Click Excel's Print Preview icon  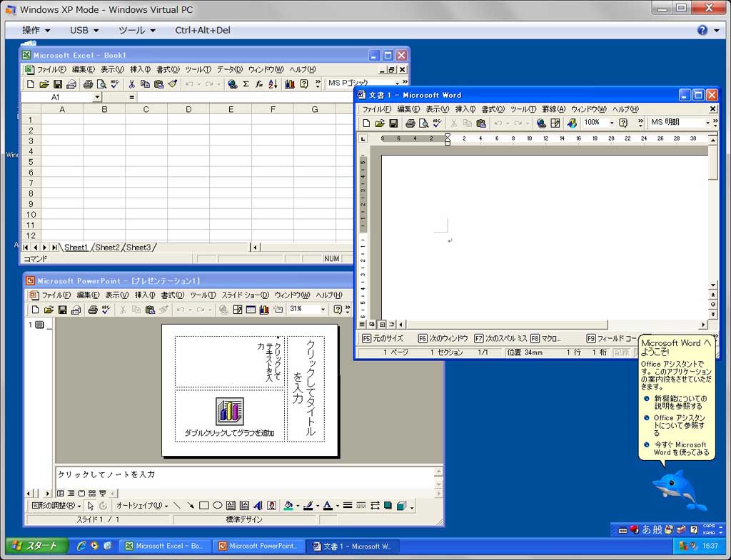pyautogui.click(x=101, y=84)
